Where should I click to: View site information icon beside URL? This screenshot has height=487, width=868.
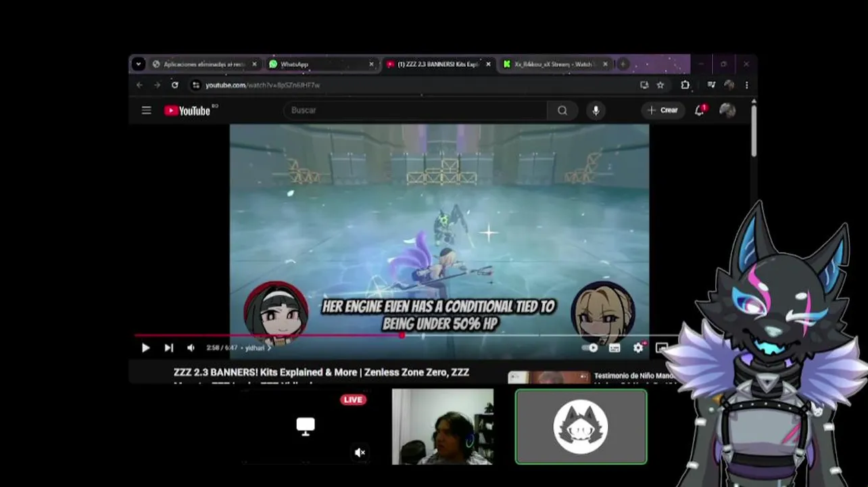[x=195, y=85]
